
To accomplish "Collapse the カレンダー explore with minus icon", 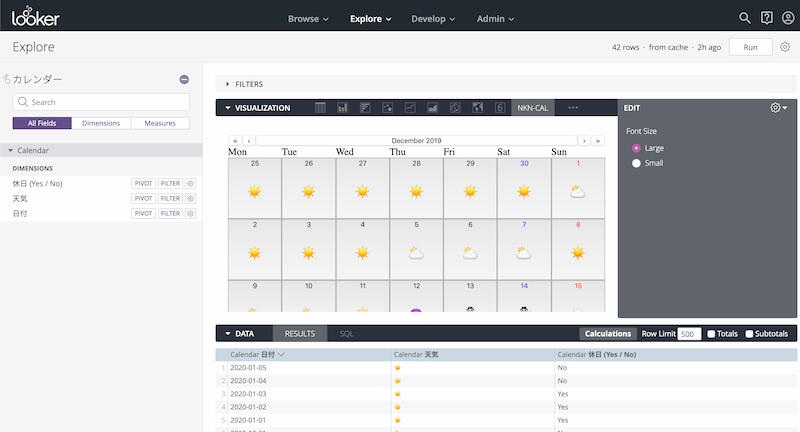I will [184, 80].
